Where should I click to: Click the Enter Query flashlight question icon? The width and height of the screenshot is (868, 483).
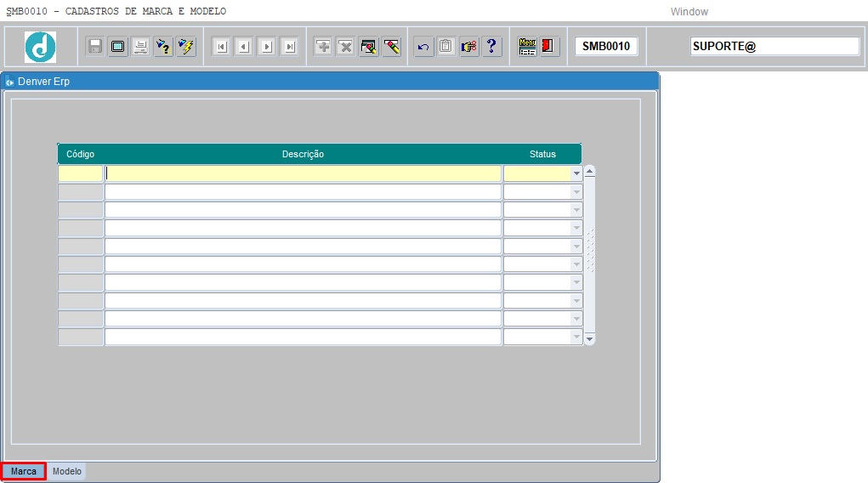163,47
